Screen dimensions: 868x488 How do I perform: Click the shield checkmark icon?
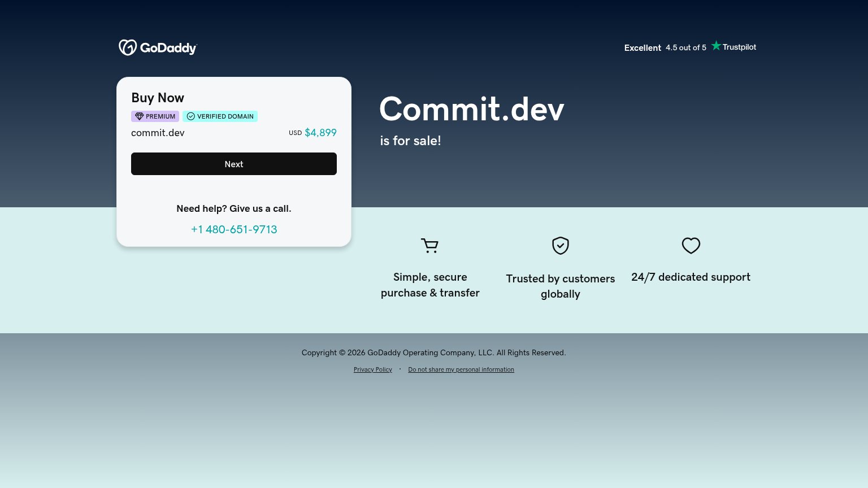pyautogui.click(x=561, y=246)
